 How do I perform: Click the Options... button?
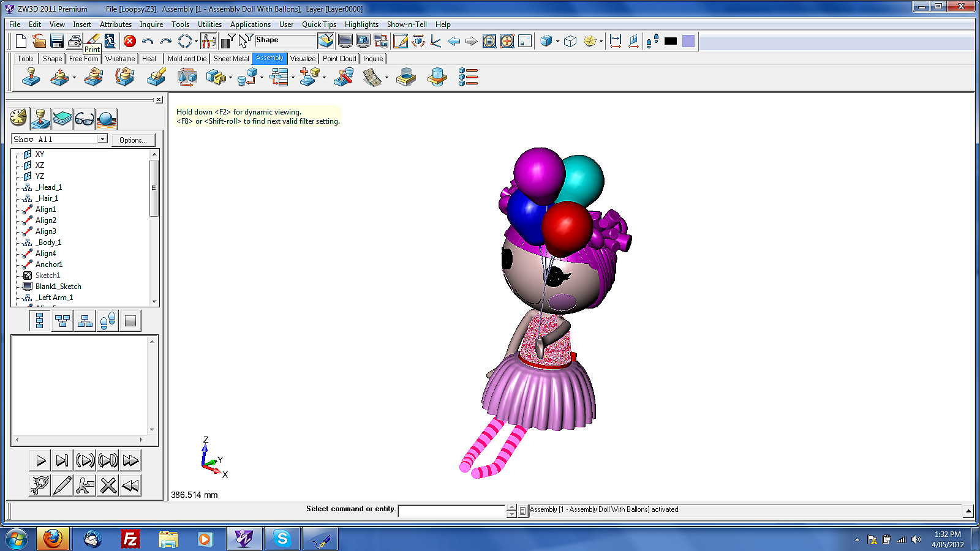(x=133, y=140)
